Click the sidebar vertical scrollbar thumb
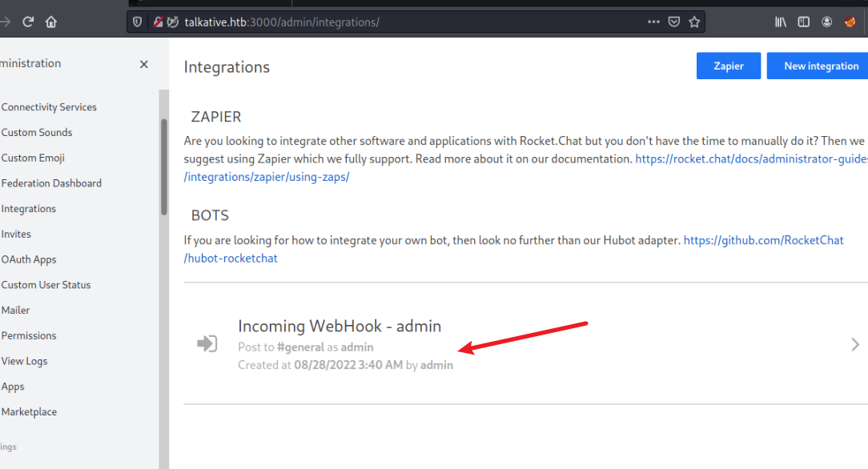The width and height of the screenshot is (868, 469). pos(164,167)
